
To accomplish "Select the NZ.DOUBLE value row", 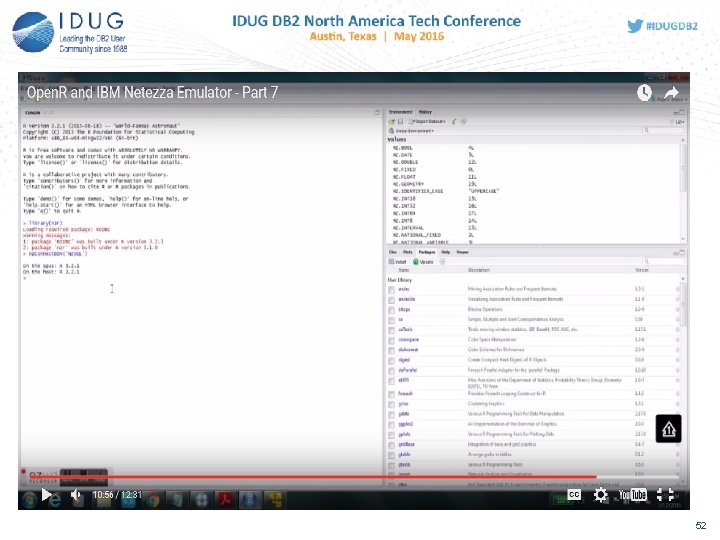I will coord(534,162).
